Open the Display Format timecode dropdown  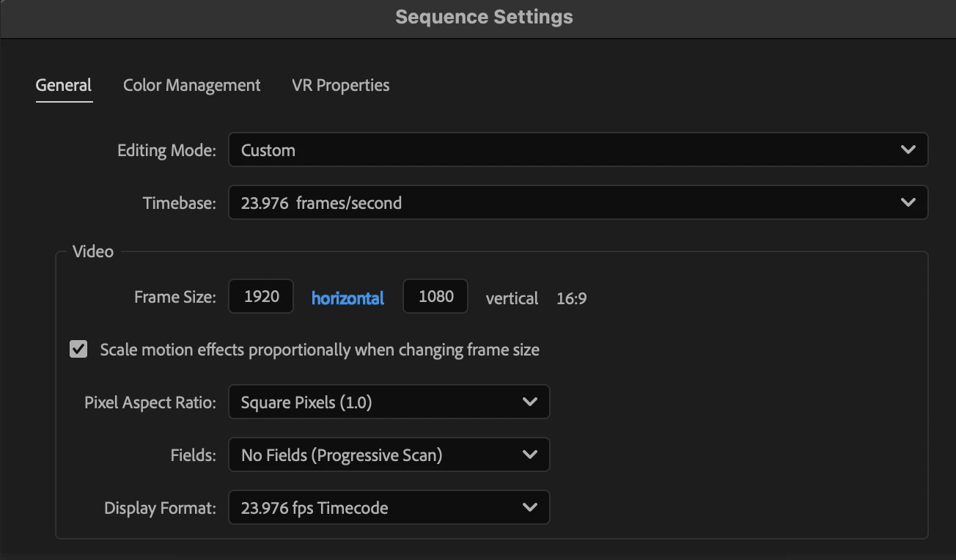pyautogui.click(x=389, y=508)
